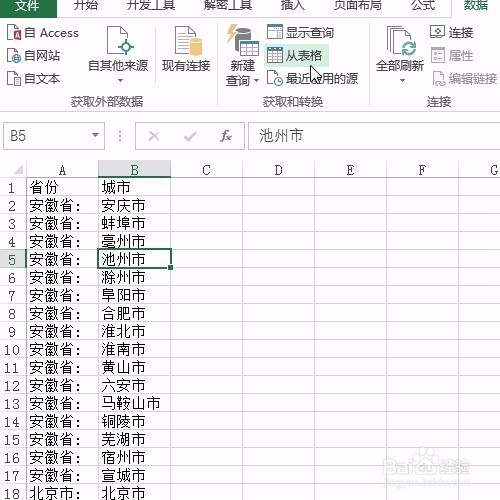Open existing connections (现有连接)
This screenshot has height=500, width=500.
coord(186,50)
